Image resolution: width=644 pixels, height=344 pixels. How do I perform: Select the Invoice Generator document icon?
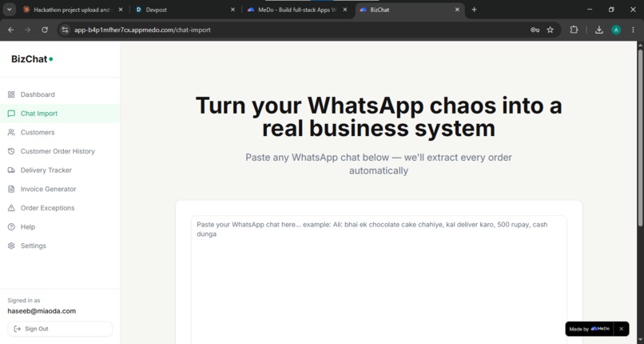11,189
